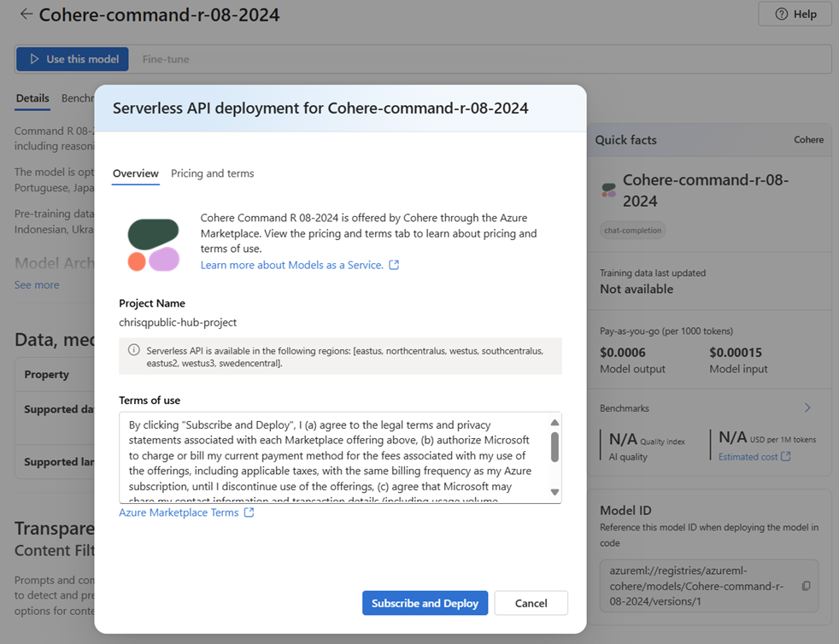839x644 pixels.
Task: Click the Cohere logo in the deployment dialog
Action: pyautogui.click(x=154, y=245)
